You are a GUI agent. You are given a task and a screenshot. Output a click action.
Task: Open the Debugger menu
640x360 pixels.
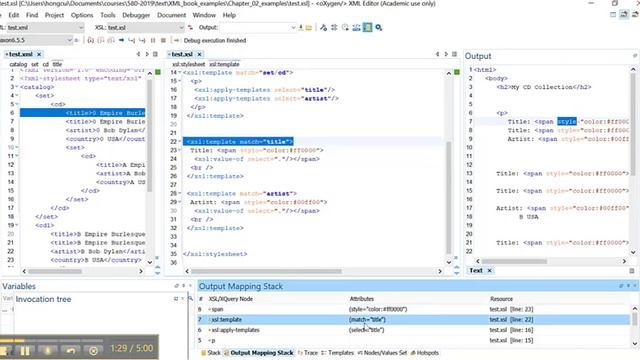(136, 15)
